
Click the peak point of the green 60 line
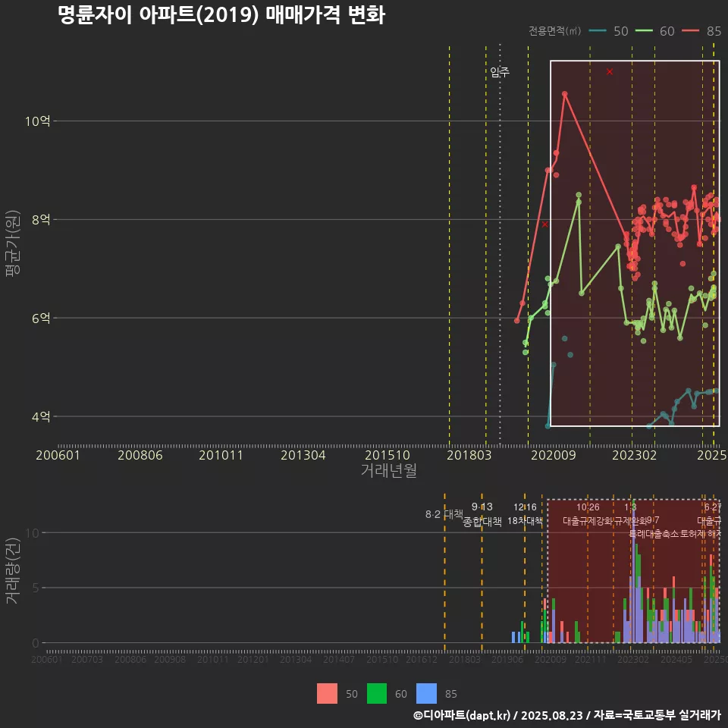pos(579,195)
